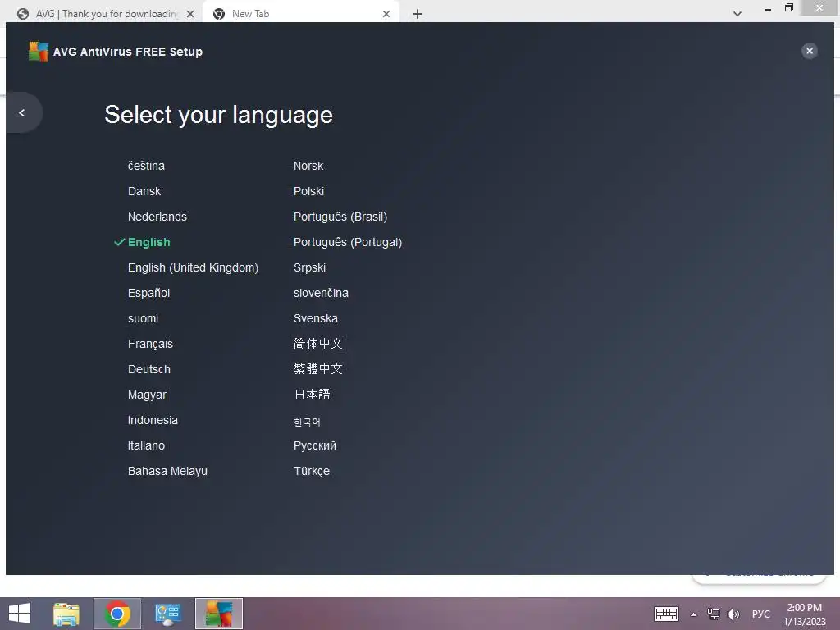
Task: Close the AVG AntiVirus setup dialog
Action: point(809,51)
